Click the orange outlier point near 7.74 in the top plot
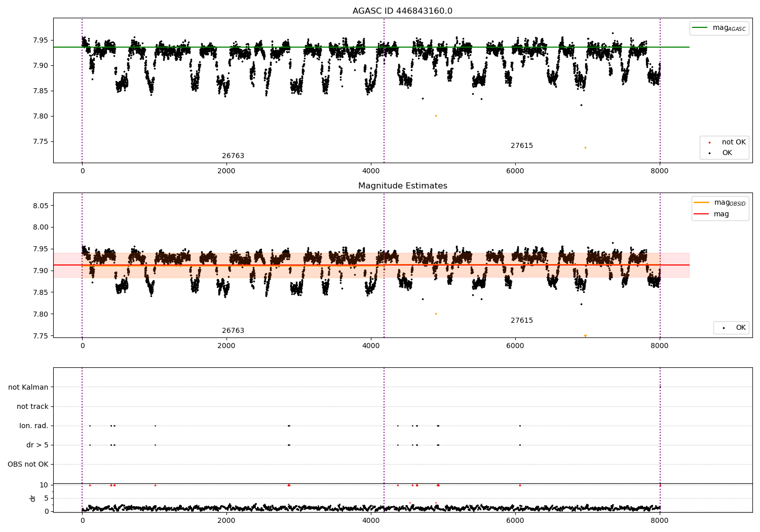 585,148
